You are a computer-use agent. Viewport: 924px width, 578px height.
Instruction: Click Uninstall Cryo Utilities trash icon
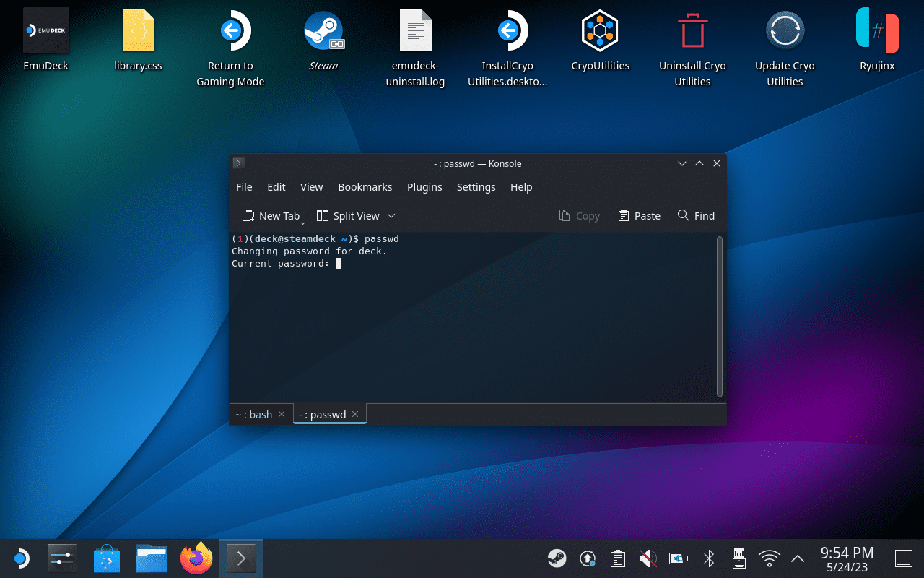pos(692,31)
